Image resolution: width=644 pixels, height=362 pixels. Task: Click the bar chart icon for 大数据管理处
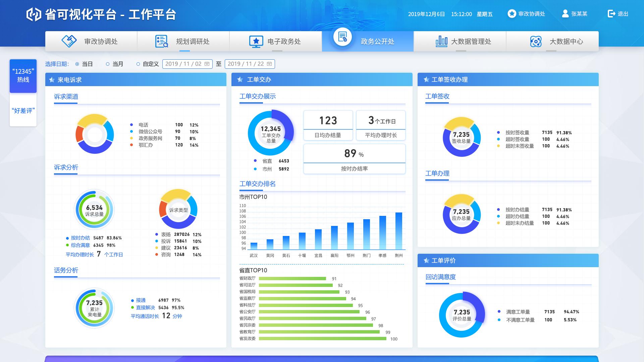click(441, 41)
